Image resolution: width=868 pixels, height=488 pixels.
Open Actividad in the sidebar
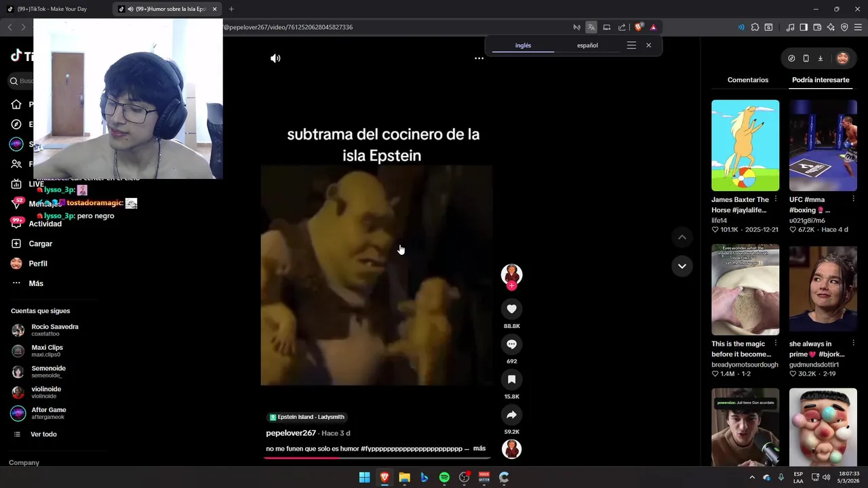(45, 224)
